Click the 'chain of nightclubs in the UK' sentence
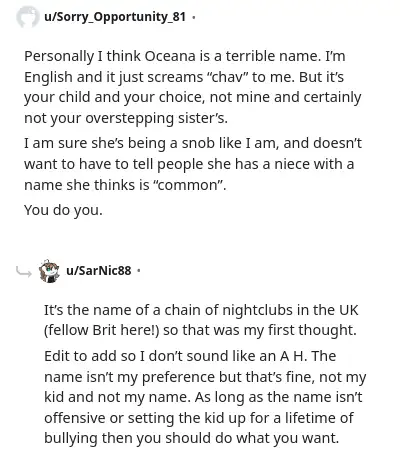The width and height of the screenshot is (400, 474). (201, 320)
